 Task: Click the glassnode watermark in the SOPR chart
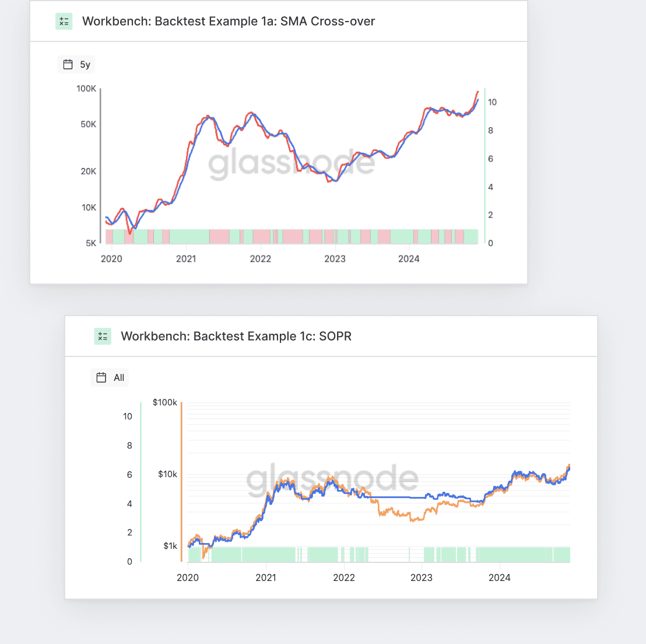tap(332, 479)
